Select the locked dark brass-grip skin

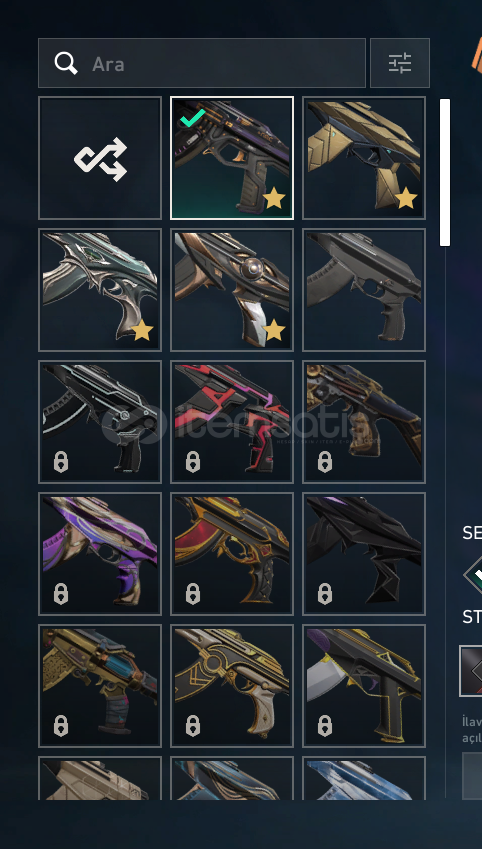pos(364,422)
